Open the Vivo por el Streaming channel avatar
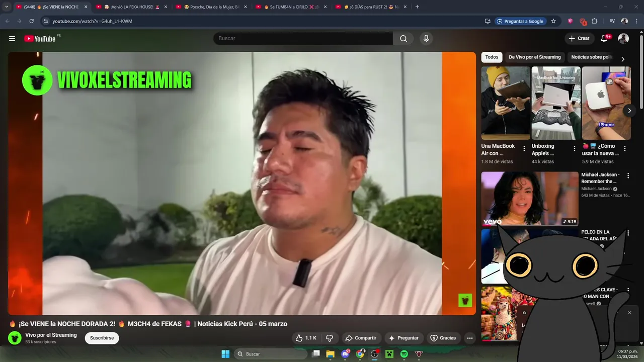644x362 pixels. pos(15,338)
